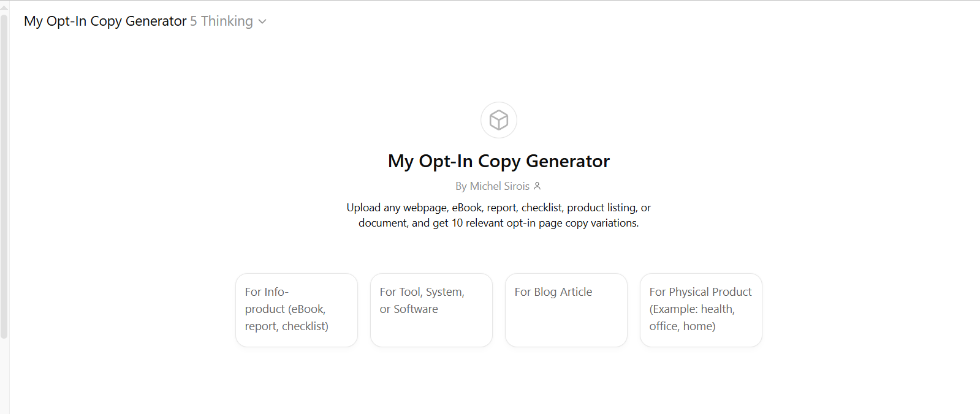Image resolution: width=980 pixels, height=414 pixels.
Task: Start with the For Blog Article prompt
Action: (x=566, y=310)
